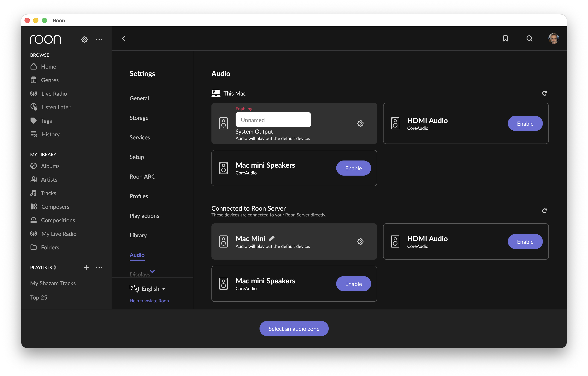The image size is (588, 376).
Task: Open the Help translate Roon link
Action: click(x=149, y=301)
